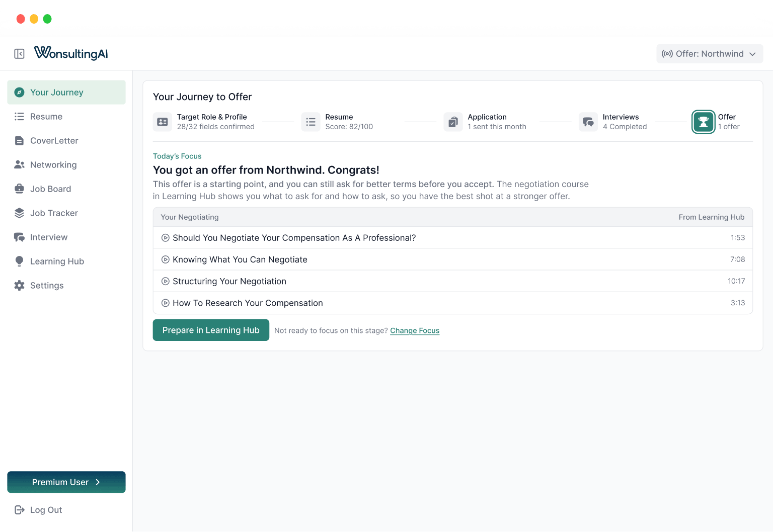The image size is (773, 532).
Task: Expand the Premium User chevron button
Action: pos(66,482)
